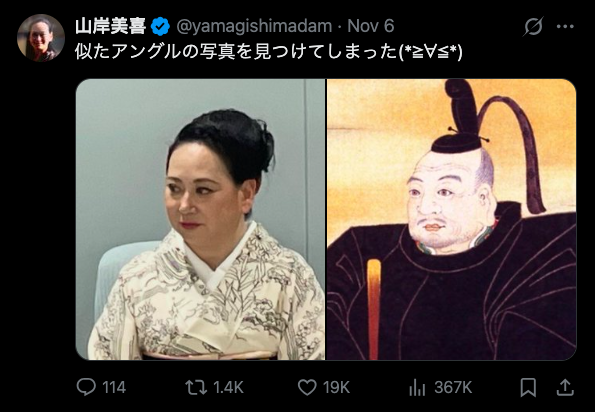Click the 114 replies count

coord(114,387)
